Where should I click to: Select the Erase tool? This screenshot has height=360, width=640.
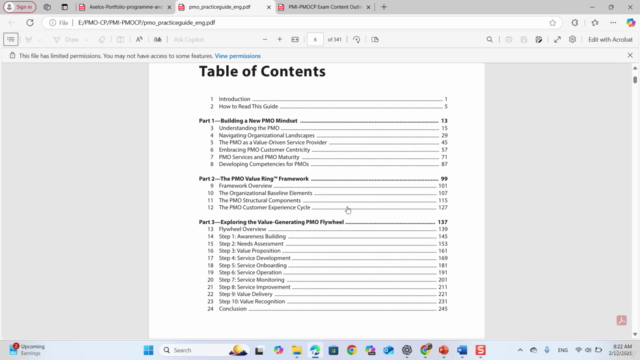(x=102, y=40)
